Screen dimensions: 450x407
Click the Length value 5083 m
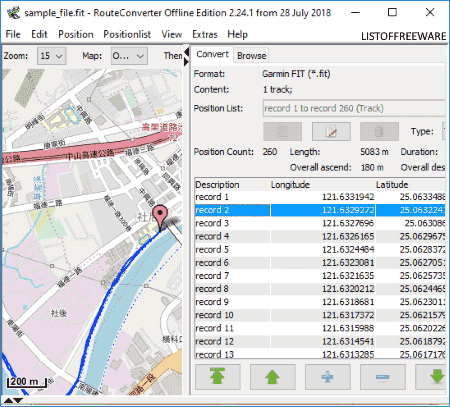click(x=374, y=152)
